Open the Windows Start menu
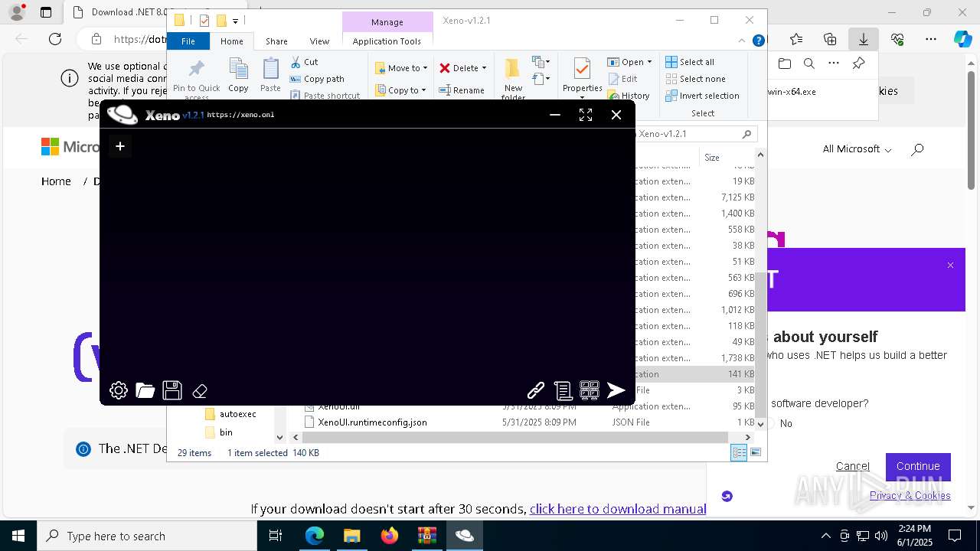980x551 pixels. pos(18,536)
